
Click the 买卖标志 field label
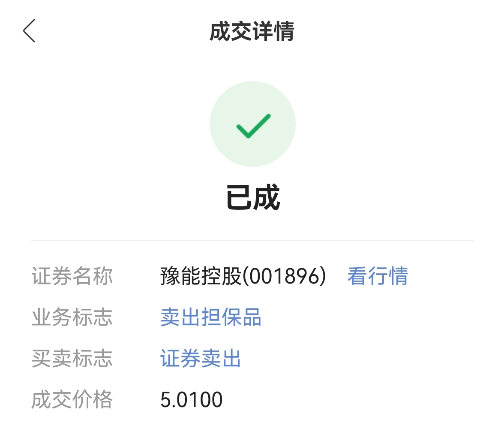tap(72, 359)
